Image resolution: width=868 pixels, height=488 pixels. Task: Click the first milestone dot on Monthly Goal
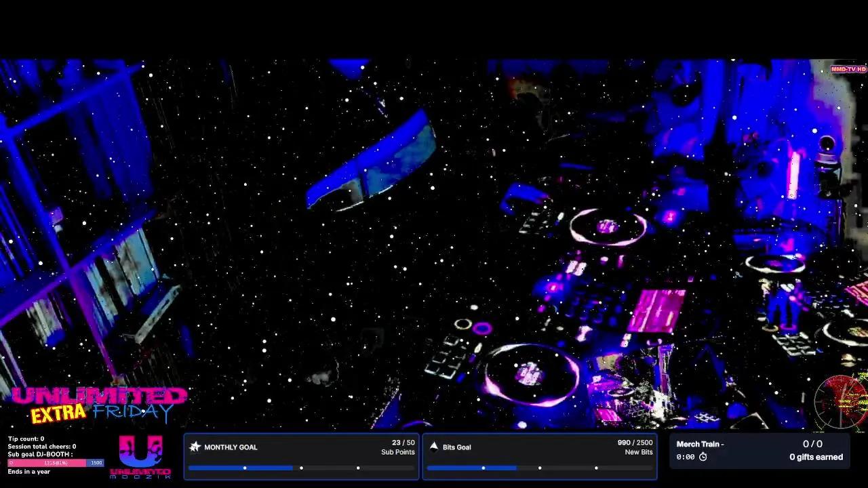245,468
